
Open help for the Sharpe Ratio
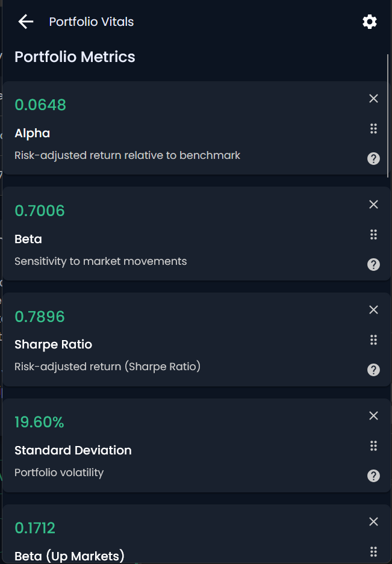[x=374, y=370]
